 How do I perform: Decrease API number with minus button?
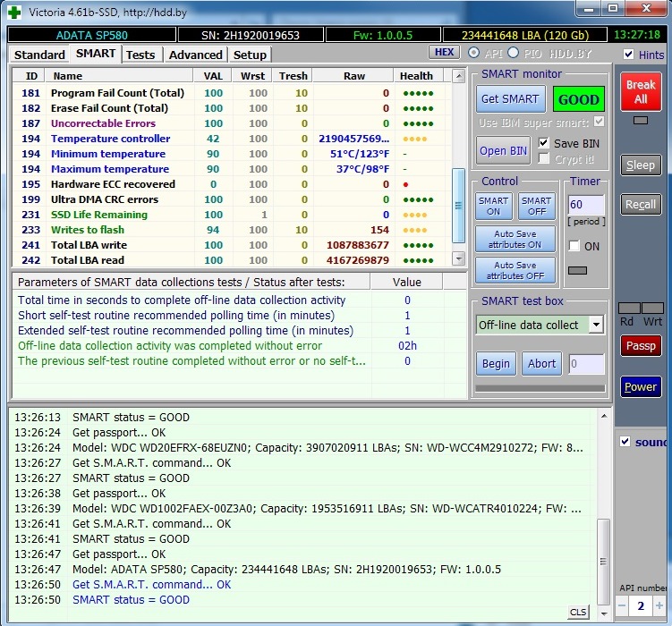[x=623, y=606]
